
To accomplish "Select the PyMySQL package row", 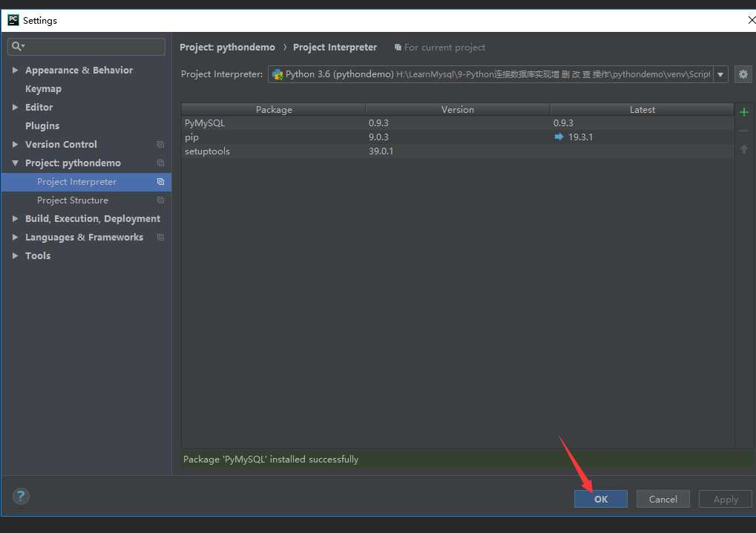I will (458, 123).
